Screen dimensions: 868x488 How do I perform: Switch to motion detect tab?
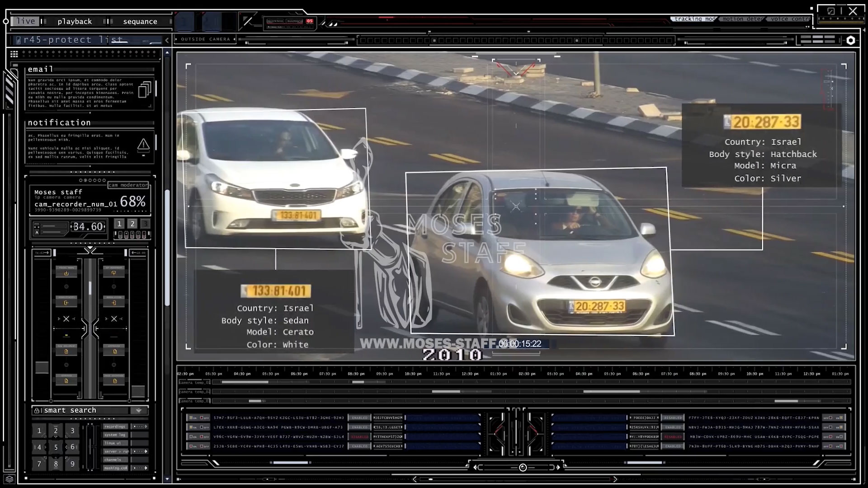[742, 19]
